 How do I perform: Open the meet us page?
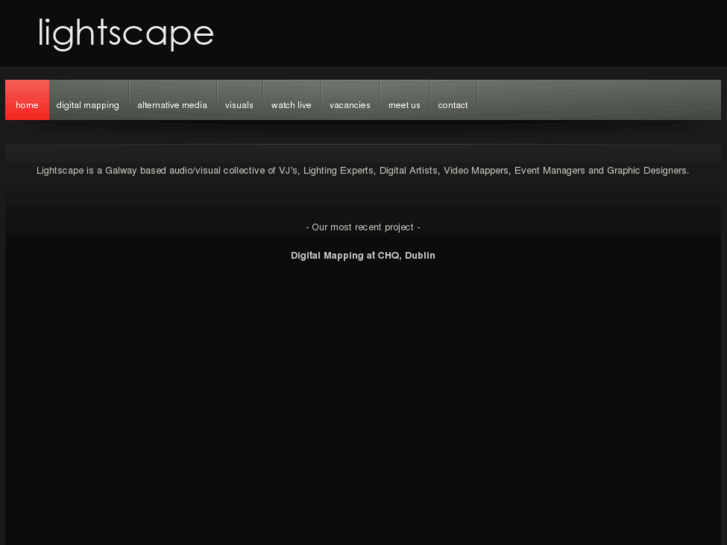pyautogui.click(x=404, y=100)
